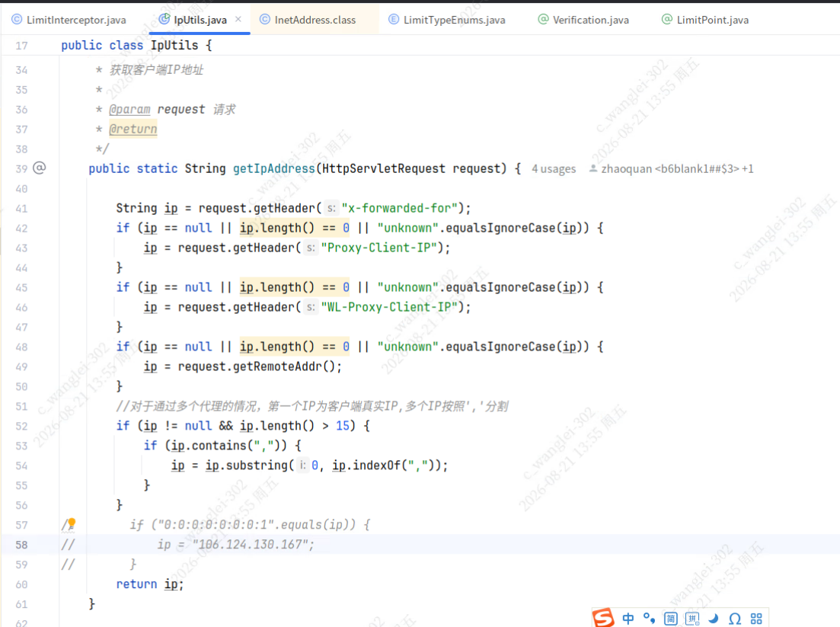
Task: Click request.getRemoteAddr() call
Action: click(256, 366)
